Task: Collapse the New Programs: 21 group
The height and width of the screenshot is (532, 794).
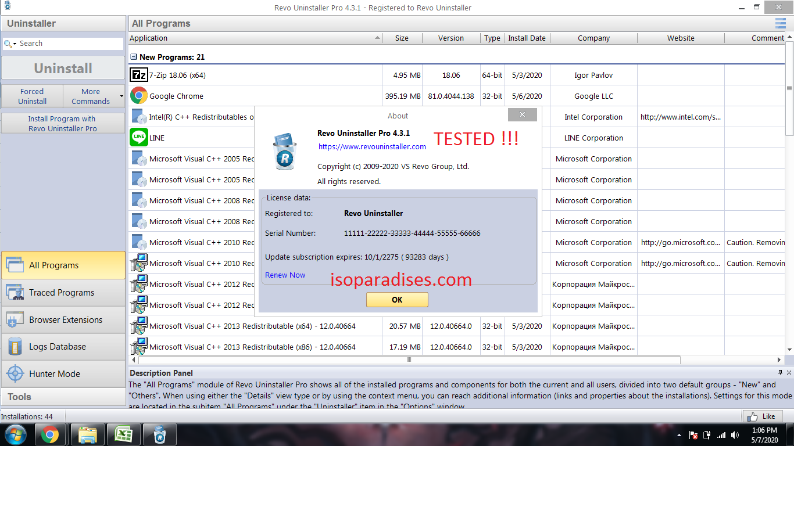Action: [x=134, y=57]
